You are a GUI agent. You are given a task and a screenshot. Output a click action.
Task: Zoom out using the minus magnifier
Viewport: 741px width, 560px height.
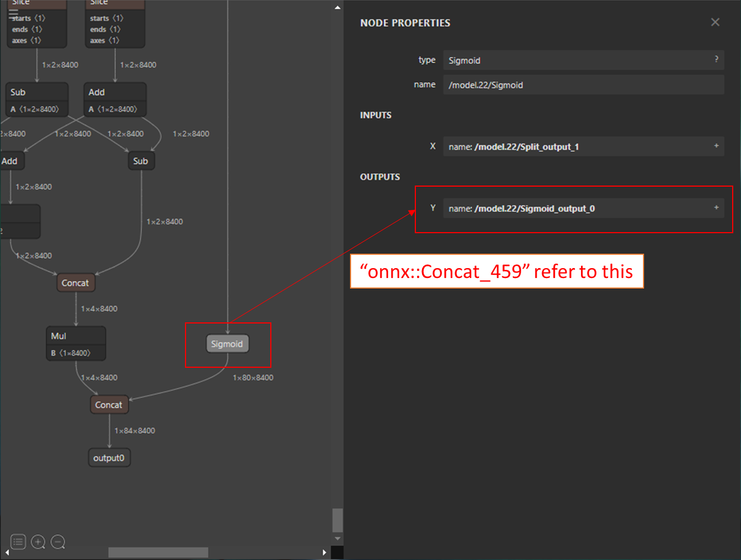click(x=58, y=542)
